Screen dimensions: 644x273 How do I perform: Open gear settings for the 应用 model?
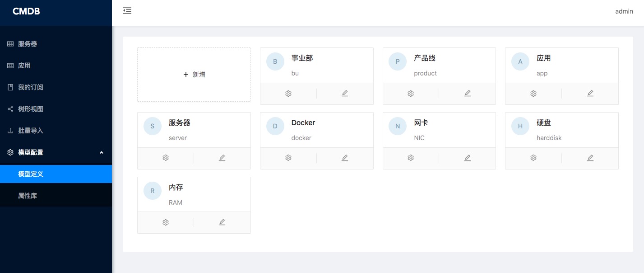(533, 94)
